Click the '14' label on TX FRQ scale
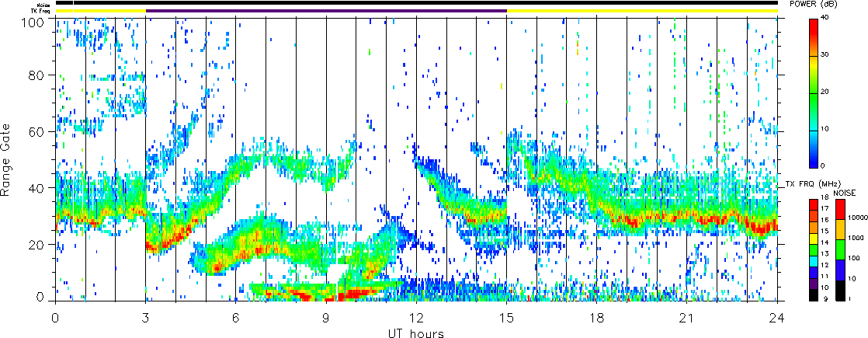The height and width of the screenshot is (338, 868). pyautogui.click(x=825, y=242)
